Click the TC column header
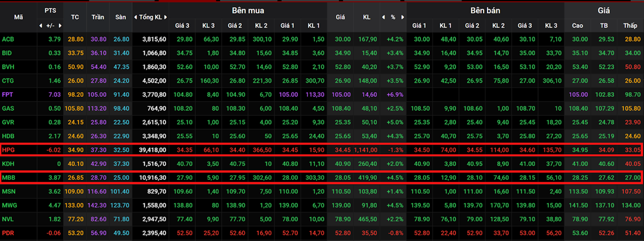Image resolution: width=644 pixels, height=241 pixels. tap(74, 17)
